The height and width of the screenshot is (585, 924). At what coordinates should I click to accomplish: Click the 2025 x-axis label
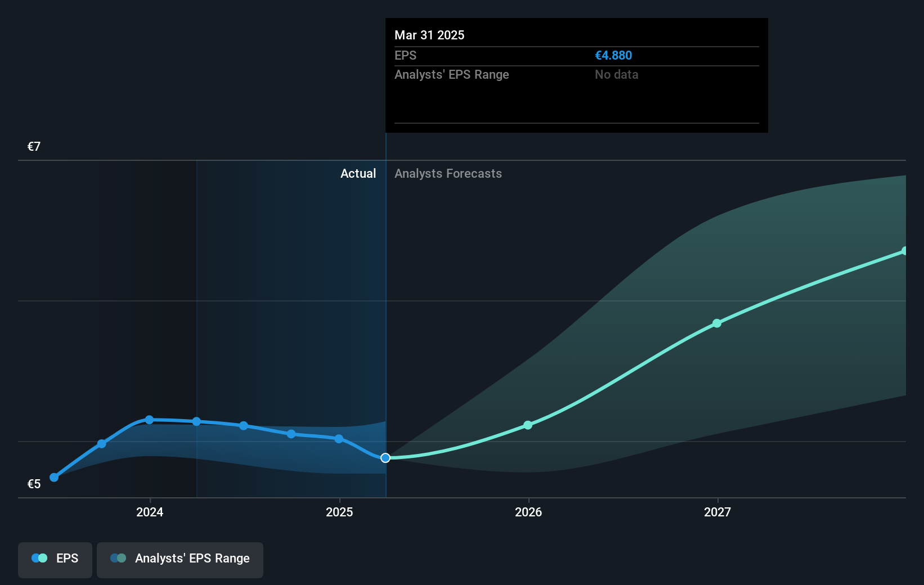[x=339, y=512]
